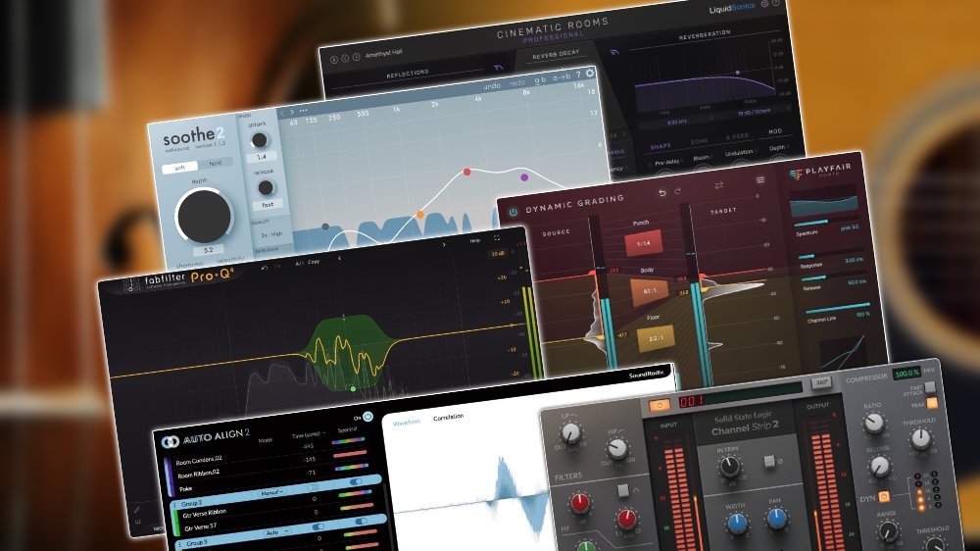Open Dynamic Grading hamburger menu

pyautogui.click(x=760, y=180)
